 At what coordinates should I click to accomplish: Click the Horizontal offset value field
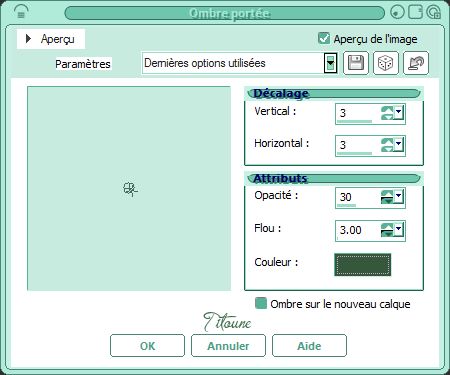click(358, 145)
